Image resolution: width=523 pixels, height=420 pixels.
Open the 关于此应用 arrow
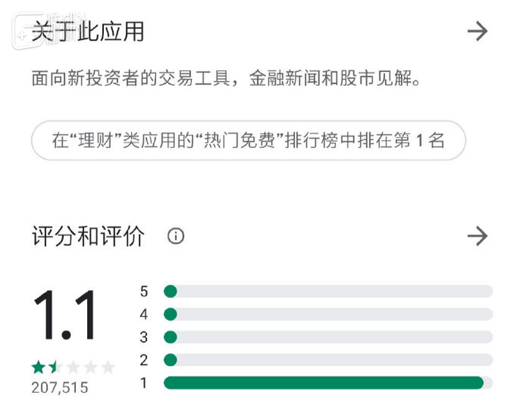tap(477, 31)
